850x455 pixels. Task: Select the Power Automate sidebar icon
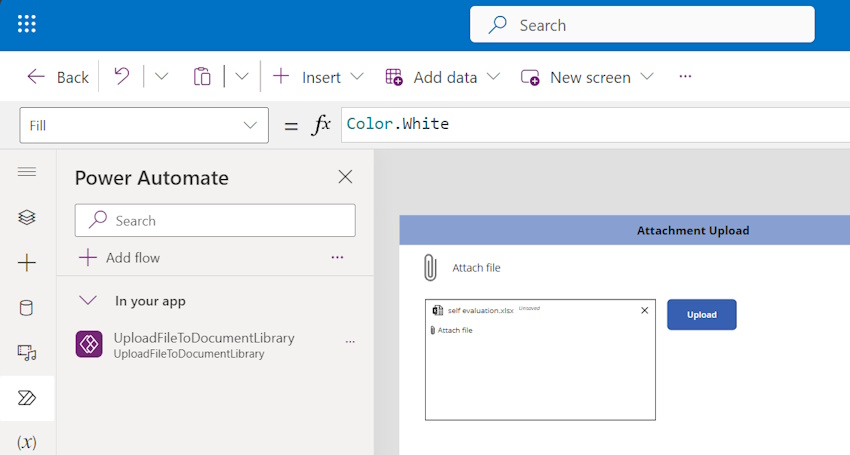27,398
